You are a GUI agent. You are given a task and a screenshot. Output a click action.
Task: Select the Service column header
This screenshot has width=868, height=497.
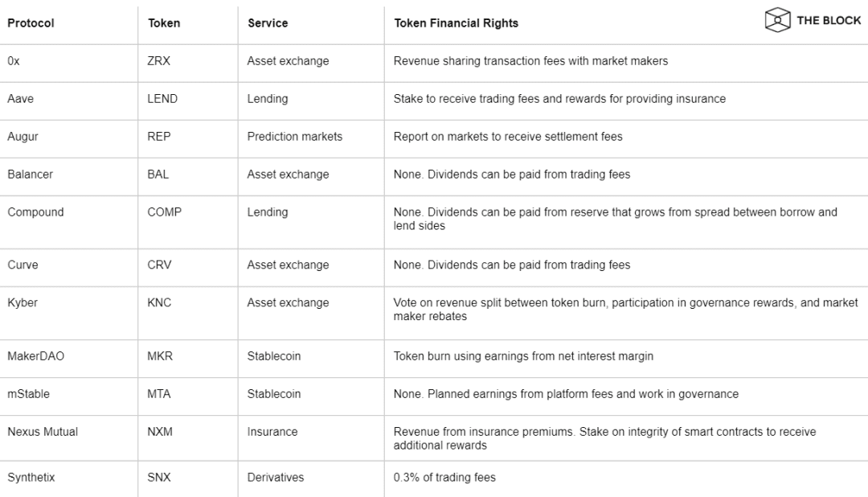click(268, 23)
